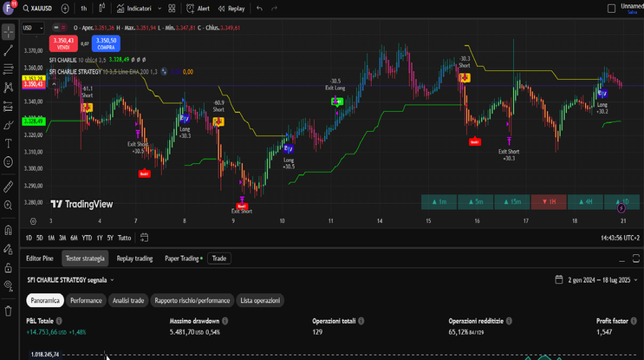
Task: Switch to the Editor Pine tab
Action: pos(40,259)
